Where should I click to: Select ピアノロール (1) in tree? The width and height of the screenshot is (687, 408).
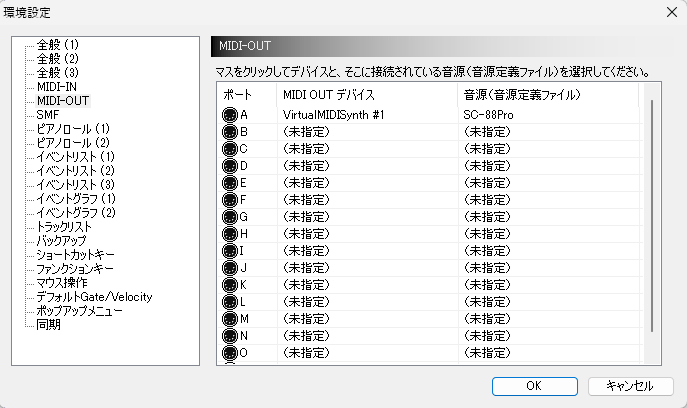coord(73,129)
